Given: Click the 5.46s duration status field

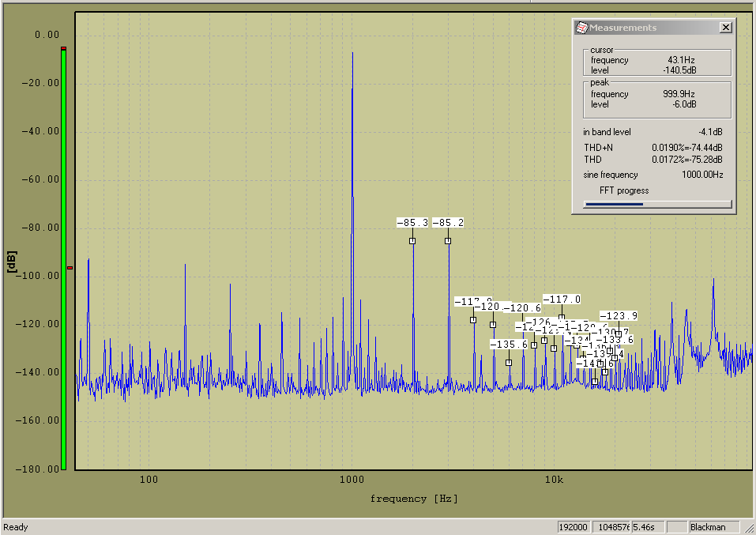Looking at the screenshot, I should (647, 527).
